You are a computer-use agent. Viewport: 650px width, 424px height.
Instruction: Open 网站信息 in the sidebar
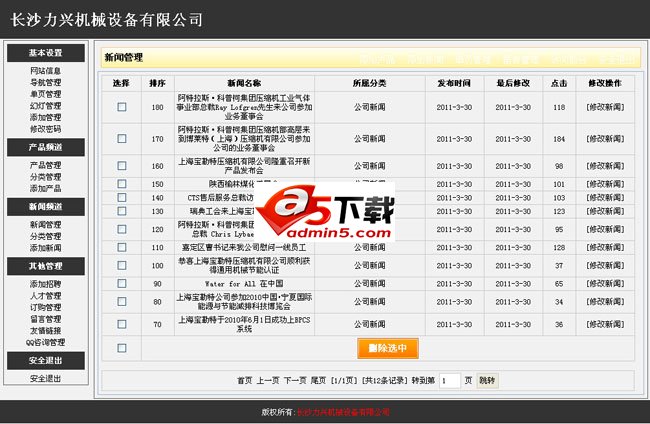point(46,71)
